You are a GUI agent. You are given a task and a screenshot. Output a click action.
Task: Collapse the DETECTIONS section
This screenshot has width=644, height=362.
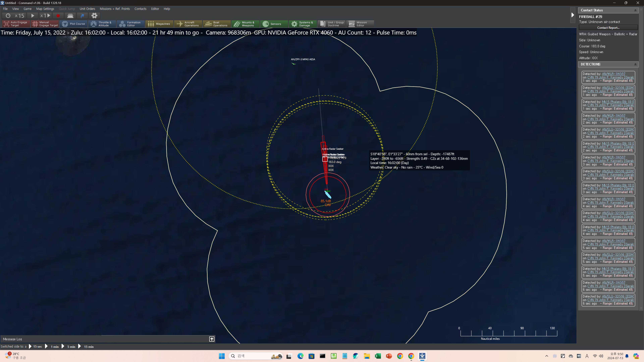(635, 65)
